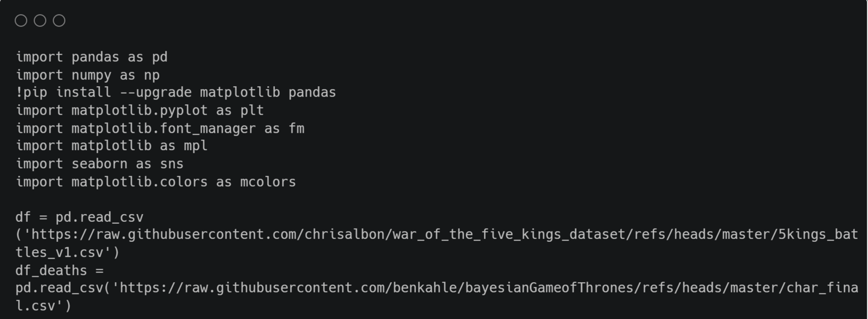Click the "import numpy as np" line
Image resolution: width=868 pixels, height=319 pixels.
tap(87, 75)
